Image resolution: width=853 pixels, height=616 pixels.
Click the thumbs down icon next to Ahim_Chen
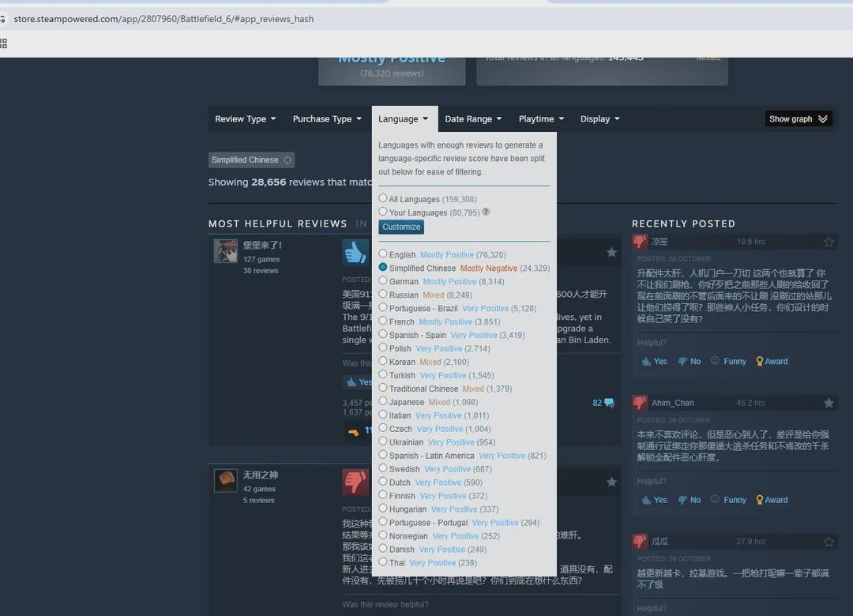[640, 403]
